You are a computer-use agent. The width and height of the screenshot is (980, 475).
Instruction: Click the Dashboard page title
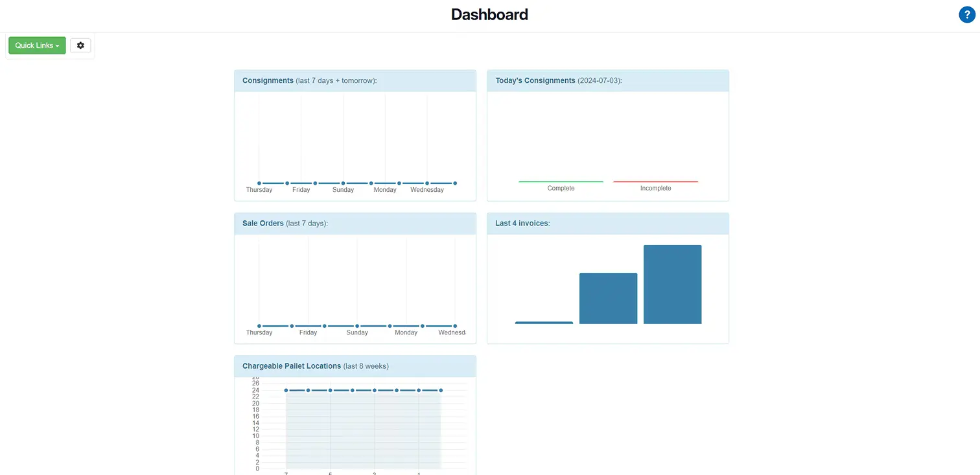[489, 14]
